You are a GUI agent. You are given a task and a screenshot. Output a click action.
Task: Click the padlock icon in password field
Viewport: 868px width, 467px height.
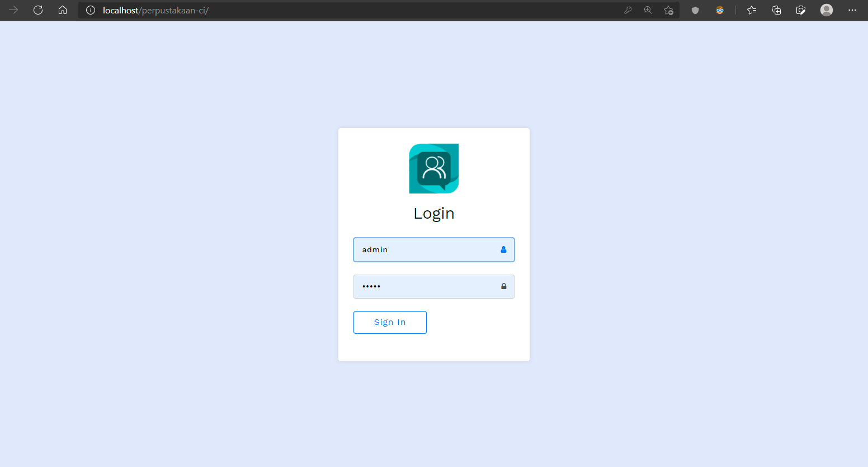coord(503,286)
